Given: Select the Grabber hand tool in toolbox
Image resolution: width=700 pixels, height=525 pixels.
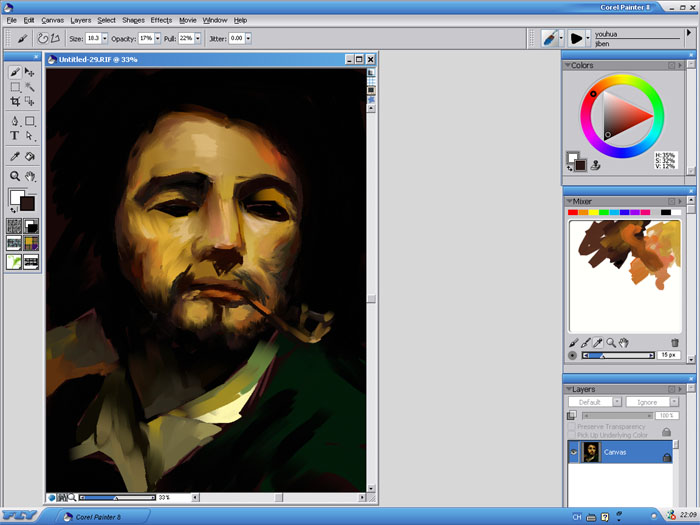Looking at the screenshot, I should point(29,176).
